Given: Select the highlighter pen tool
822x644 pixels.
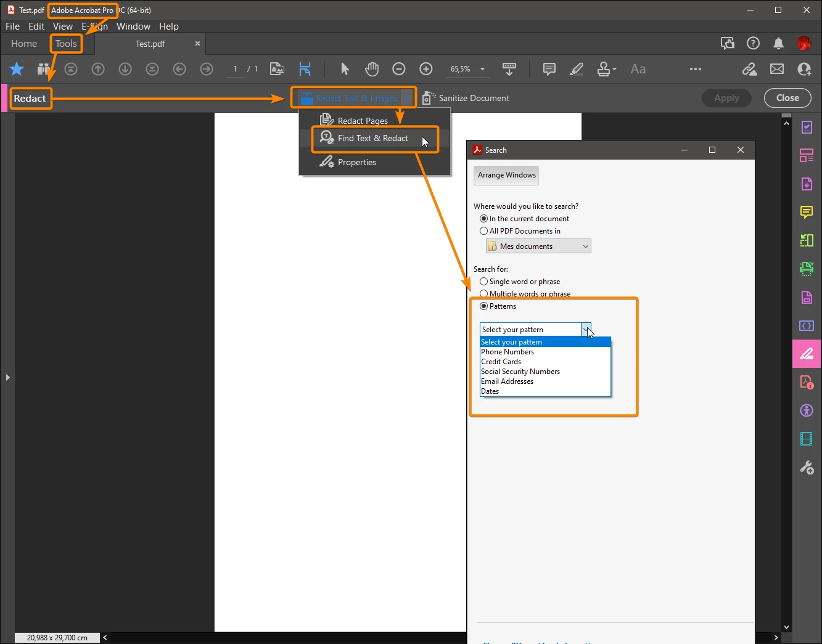Looking at the screenshot, I should (577, 69).
